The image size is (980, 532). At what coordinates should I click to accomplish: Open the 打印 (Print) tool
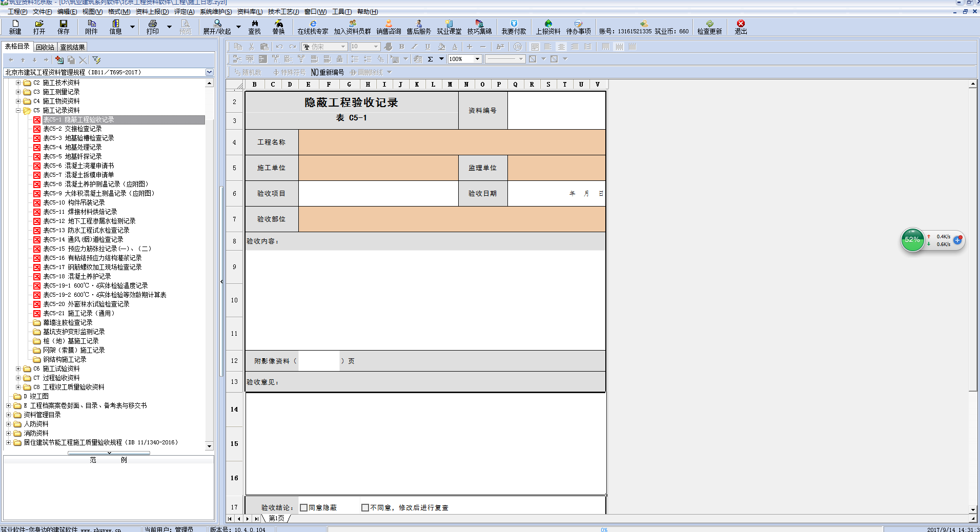click(152, 27)
